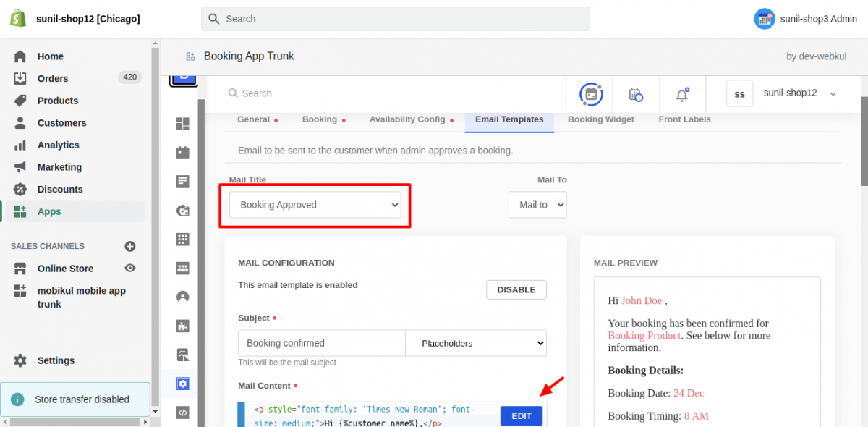The height and width of the screenshot is (427, 868).
Task: Disable the email template
Action: 516,289
